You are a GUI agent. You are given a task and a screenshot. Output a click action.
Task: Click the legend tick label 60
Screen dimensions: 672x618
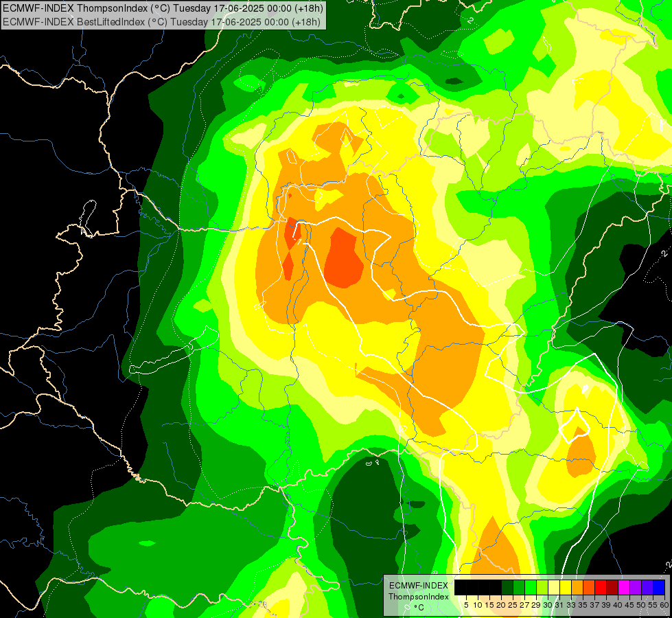click(x=664, y=605)
